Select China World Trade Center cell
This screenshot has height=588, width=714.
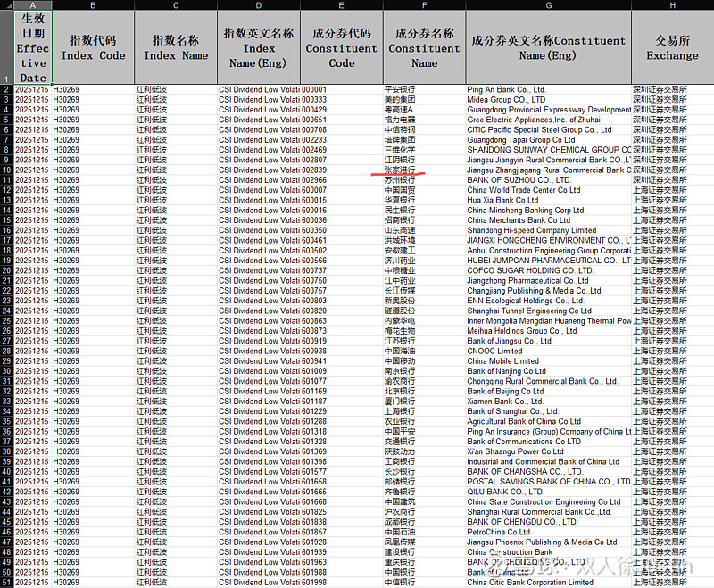548,190
